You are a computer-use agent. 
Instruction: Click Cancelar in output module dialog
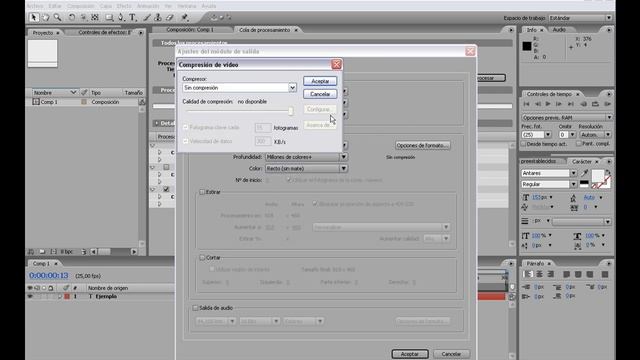451,354
